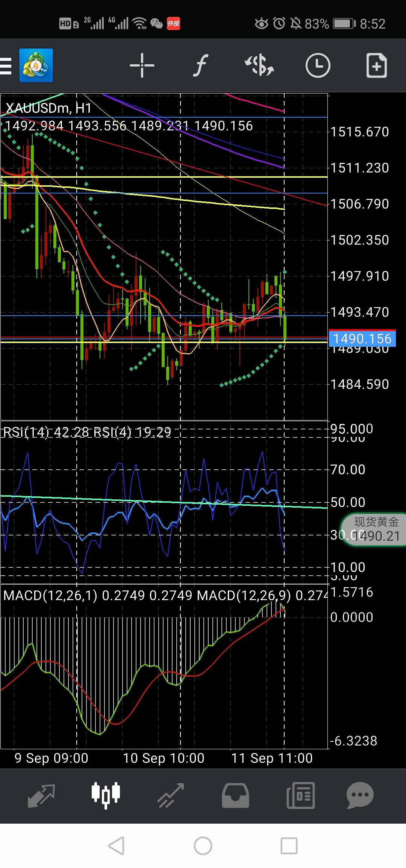Open the timeframe selector clock icon
The width and height of the screenshot is (406, 868).
[x=318, y=65]
